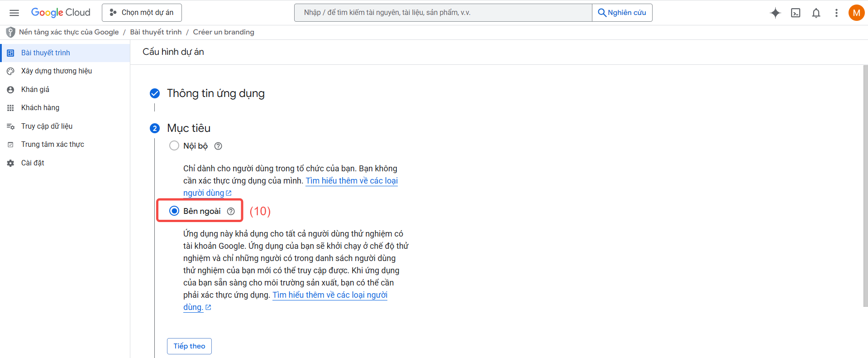Go to Nền tảng xác thực của Google breadcrumb
Screen dimensions: 868x358
tap(69, 32)
